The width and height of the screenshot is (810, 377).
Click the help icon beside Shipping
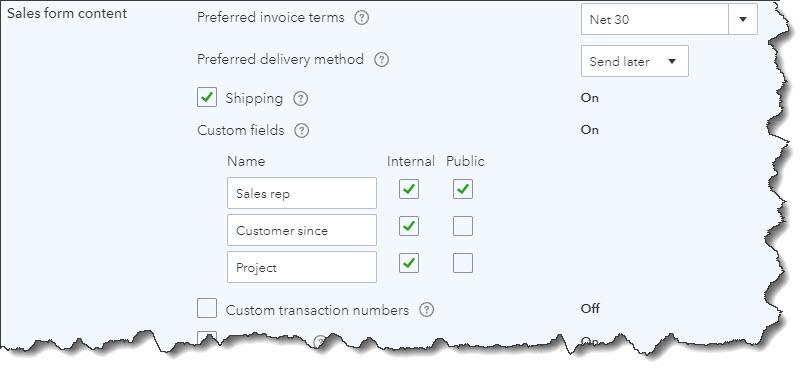click(x=301, y=99)
